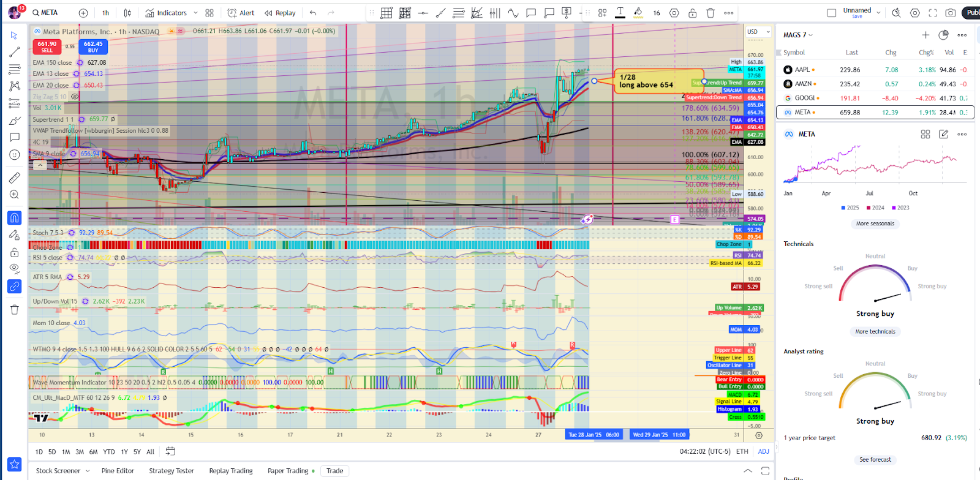Click the blue 662.45 BUY button
980x480 pixels.
[93, 47]
